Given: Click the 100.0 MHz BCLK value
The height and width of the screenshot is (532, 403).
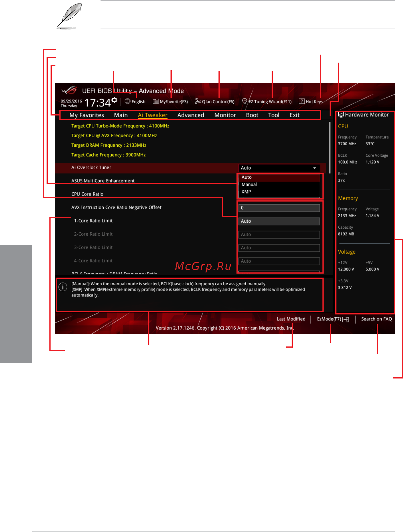Looking at the screenshot, I should click(348, 162).
